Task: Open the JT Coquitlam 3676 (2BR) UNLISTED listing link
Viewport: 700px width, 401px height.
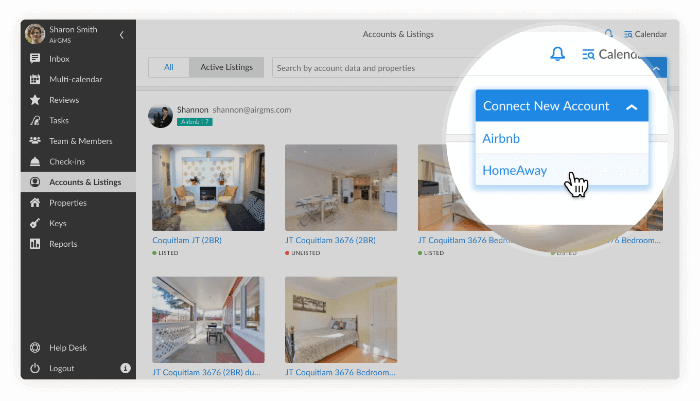Action: (330, 240)
